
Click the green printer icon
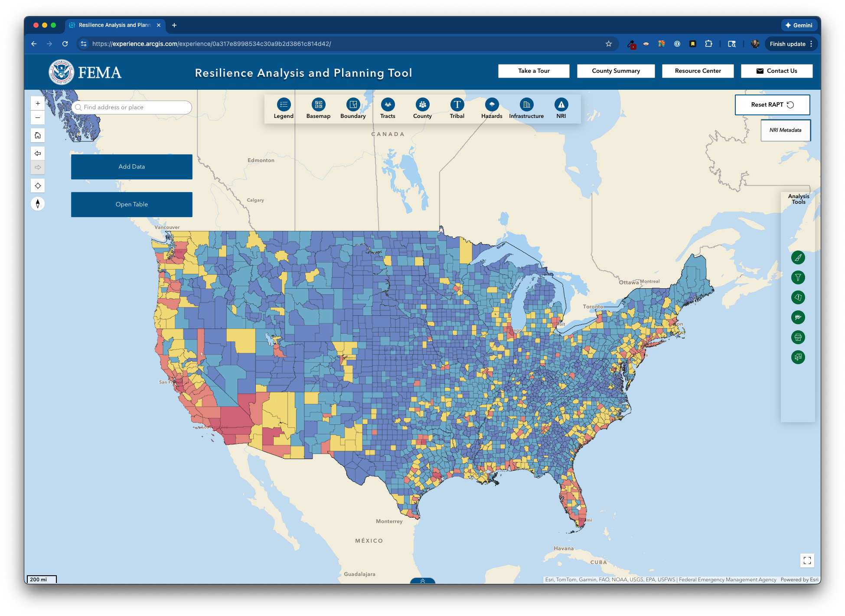click(798, 337)
